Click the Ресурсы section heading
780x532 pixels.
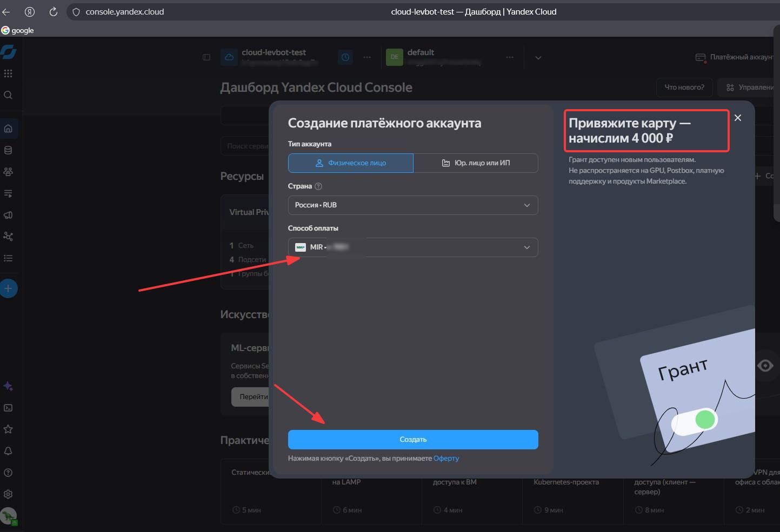point(242,177)
